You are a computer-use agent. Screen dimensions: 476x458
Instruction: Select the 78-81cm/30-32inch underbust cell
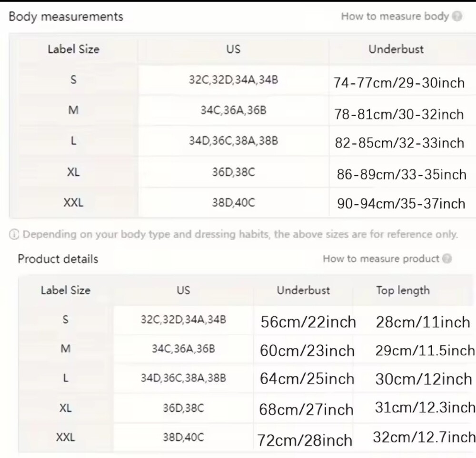[x=399, y=114]
